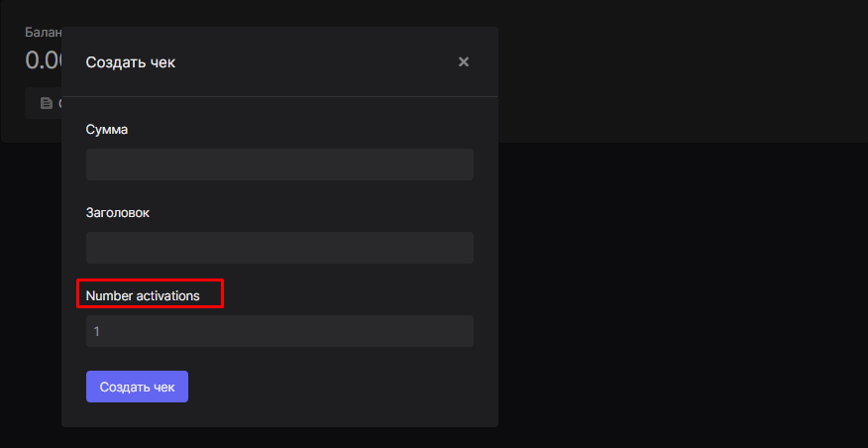Close the Создать чек dialog with X
The image size is (868, 448).
[x=463, y=62]
